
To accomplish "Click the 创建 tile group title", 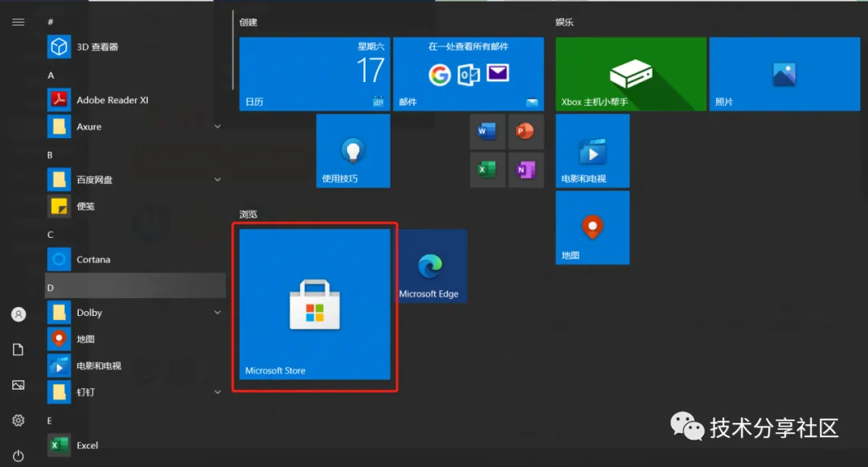I will coord(248,23).
